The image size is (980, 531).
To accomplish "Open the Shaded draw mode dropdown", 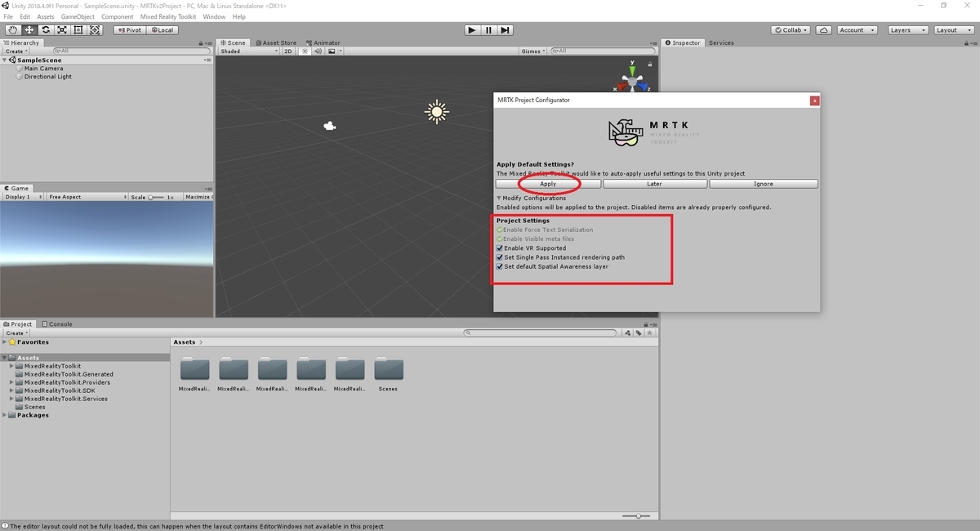I will [x=248, y=51].
